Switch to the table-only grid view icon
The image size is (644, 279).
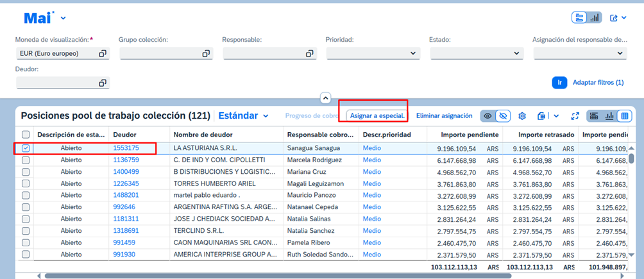624,116
